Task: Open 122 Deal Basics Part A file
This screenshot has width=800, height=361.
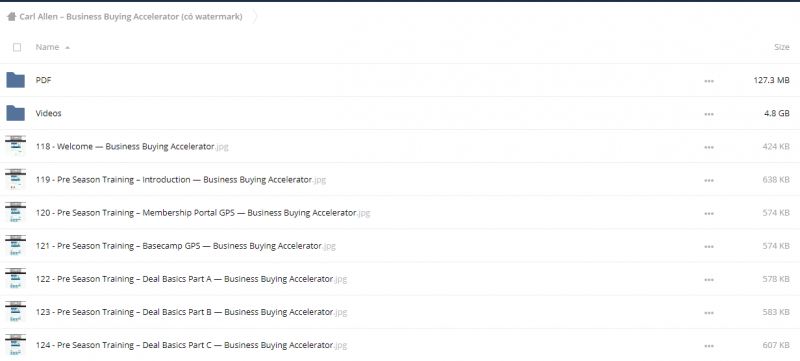Action: 191,279
